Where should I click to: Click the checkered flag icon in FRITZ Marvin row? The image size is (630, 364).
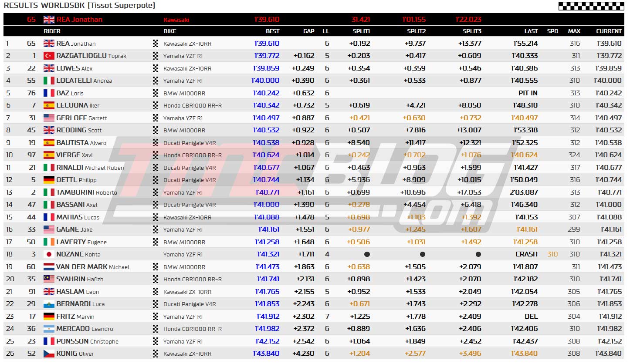[x=156, y=317]
